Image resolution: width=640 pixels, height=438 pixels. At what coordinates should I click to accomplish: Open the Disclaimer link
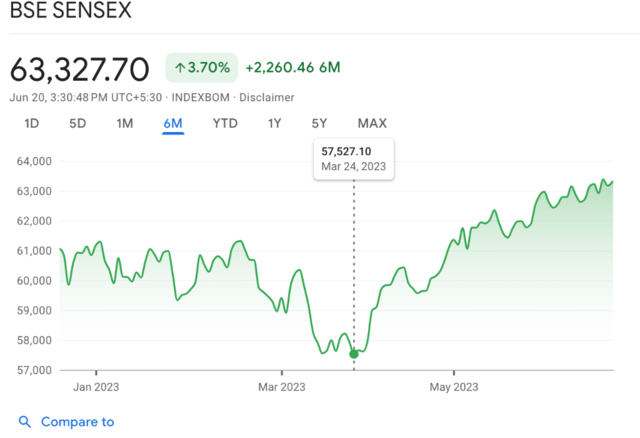coord(268,97)
